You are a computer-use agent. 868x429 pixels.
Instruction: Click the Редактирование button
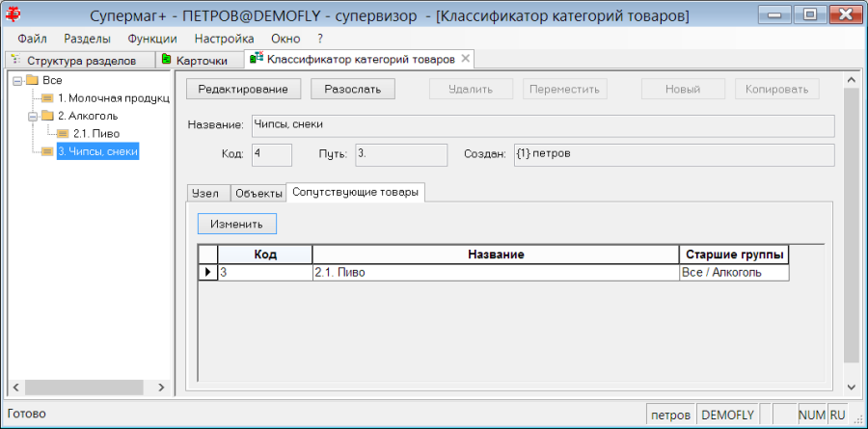(x=244, y=89)
